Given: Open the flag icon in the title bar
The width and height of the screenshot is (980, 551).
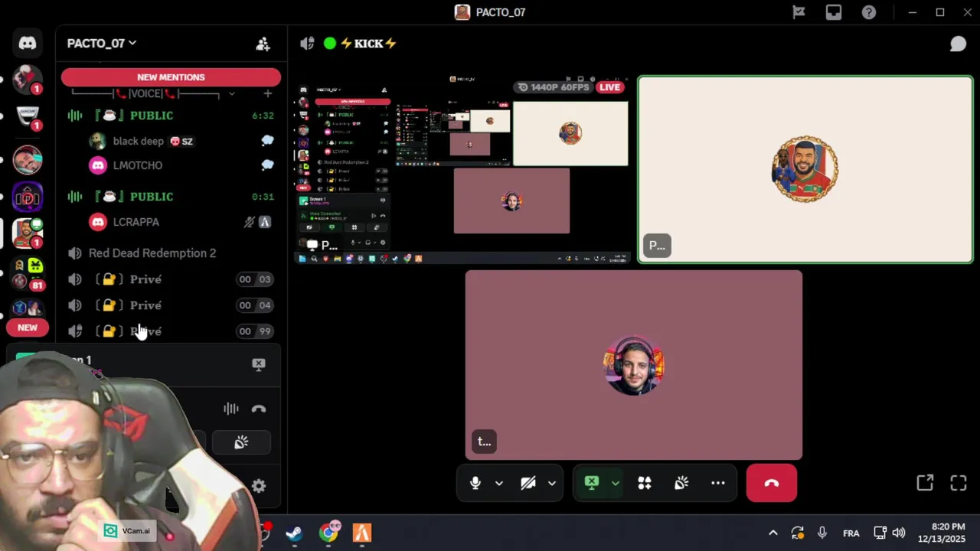Looking at the screenshot, I should pos(799,12).
